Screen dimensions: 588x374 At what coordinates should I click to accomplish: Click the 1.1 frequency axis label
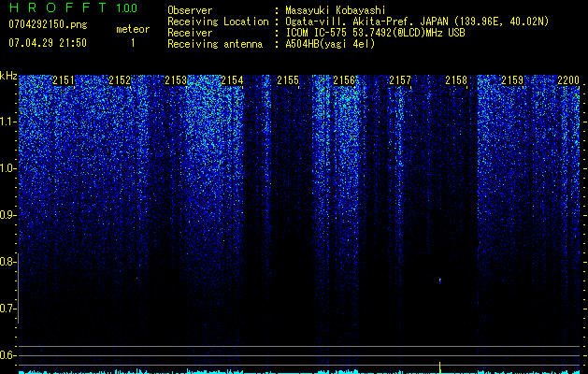pyautogui.click(x=7, y=122)
